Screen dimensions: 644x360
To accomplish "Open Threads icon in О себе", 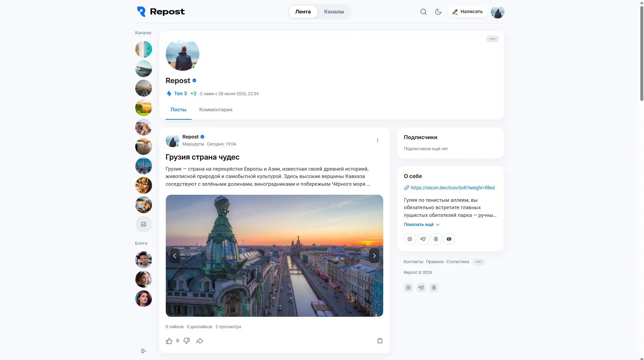I will pos(436,239).
